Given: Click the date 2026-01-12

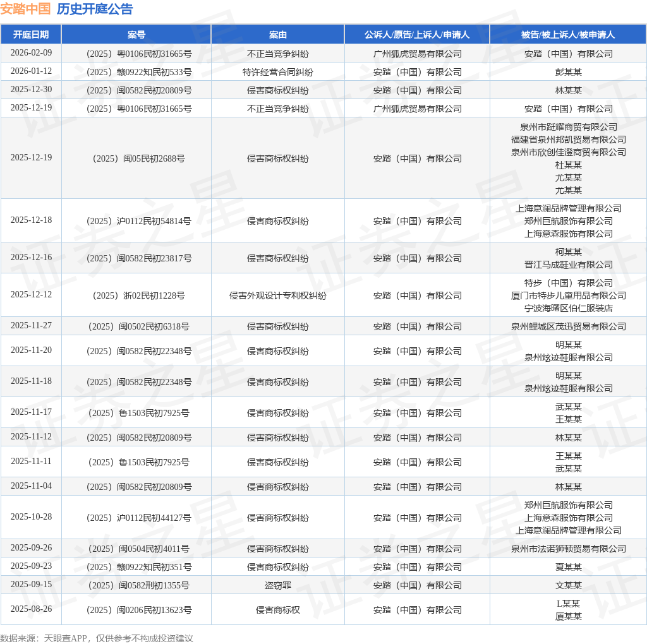Looking at the screenshot, I should pos(32,71).
